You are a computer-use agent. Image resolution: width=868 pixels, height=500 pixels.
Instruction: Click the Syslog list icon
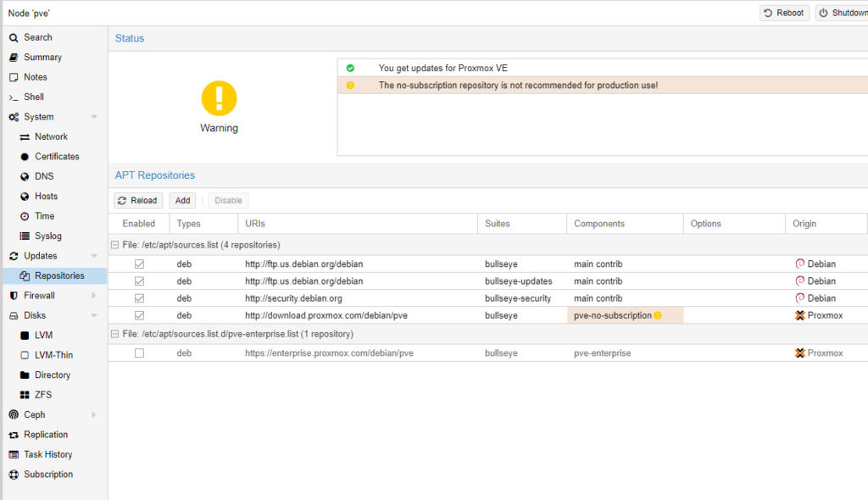tap(25, 236)
